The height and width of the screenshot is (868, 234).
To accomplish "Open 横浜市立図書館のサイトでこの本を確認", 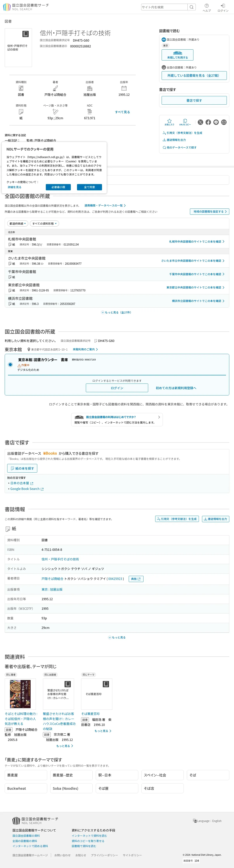I will [198, 301].
